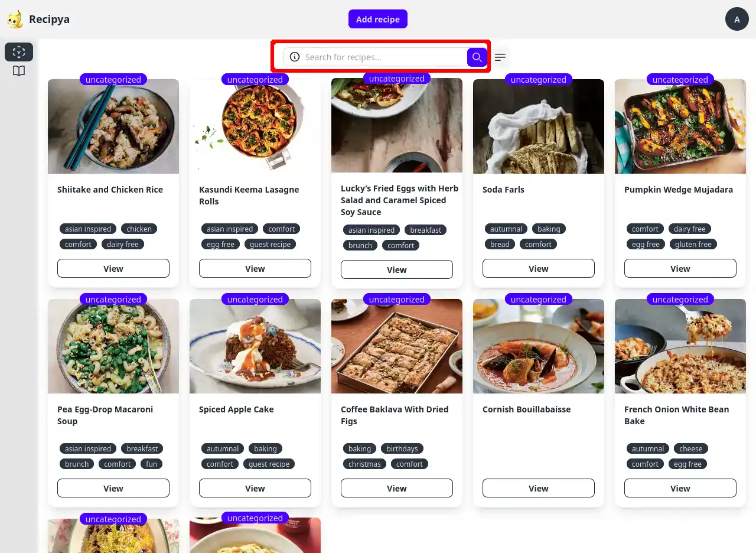Screen dimensions: 756x553
Task: Click the Cornish Bouillabaisse photo
Action: point(539,346)
